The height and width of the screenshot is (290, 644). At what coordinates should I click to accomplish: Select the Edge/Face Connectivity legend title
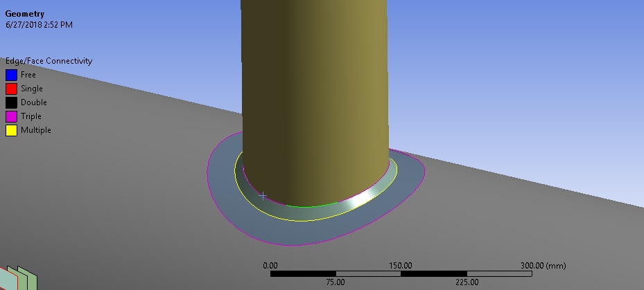[49, 61]
